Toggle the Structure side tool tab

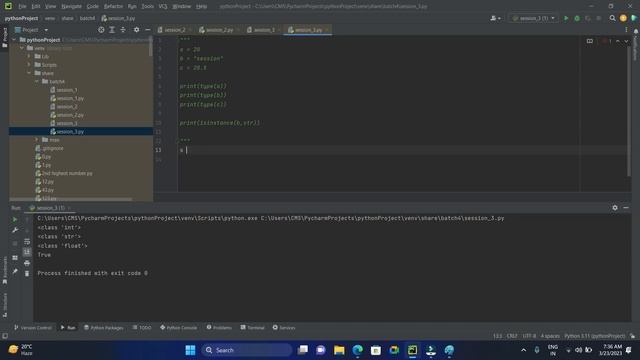pyautogui.click(x=4, y=304)
